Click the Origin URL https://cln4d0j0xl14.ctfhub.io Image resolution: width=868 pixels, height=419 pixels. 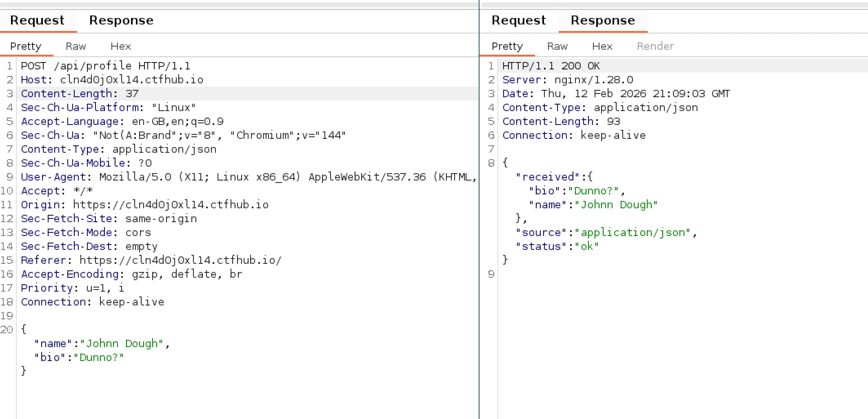pos(170,205)
